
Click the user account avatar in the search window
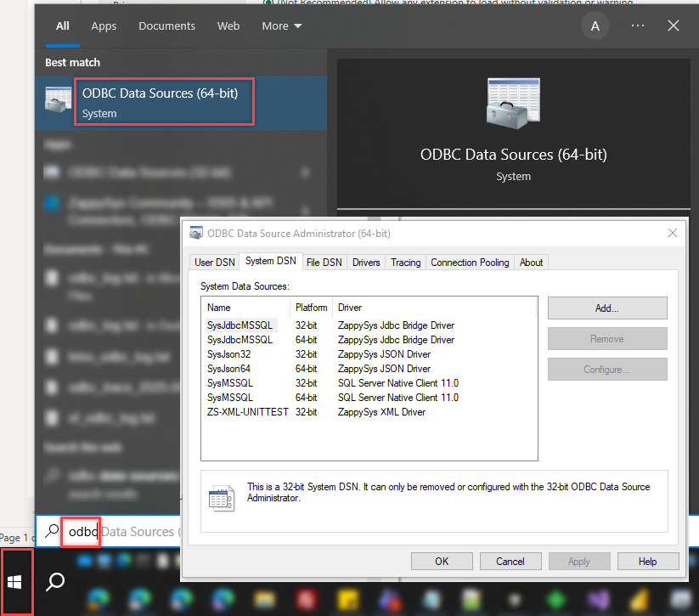(x=595, y=25)
